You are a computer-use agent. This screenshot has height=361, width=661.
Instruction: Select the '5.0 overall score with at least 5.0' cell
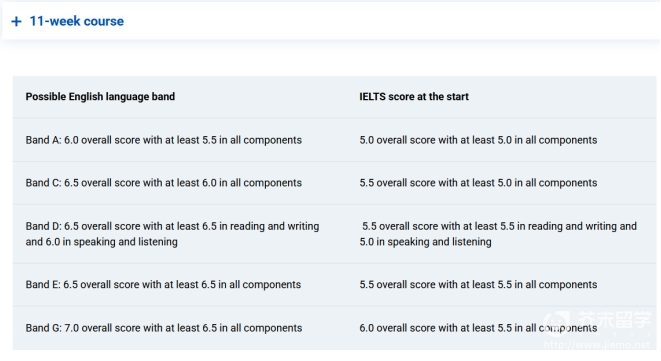[x=478, y=140]
